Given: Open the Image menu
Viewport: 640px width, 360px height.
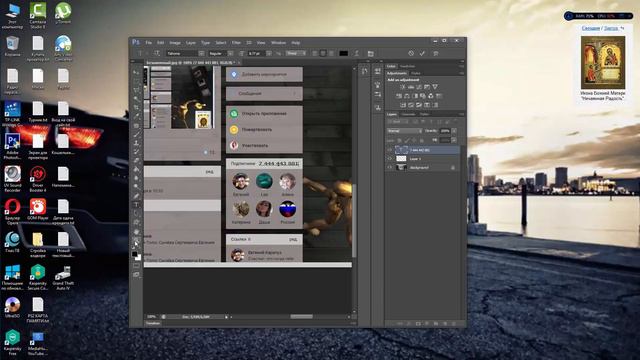Looking at the screenshot, I should pos(175,42).
